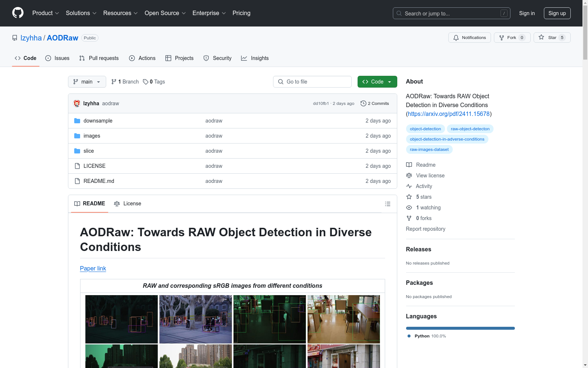Switch to the Pull requests tab
The image size is (588, 368).
99,58
